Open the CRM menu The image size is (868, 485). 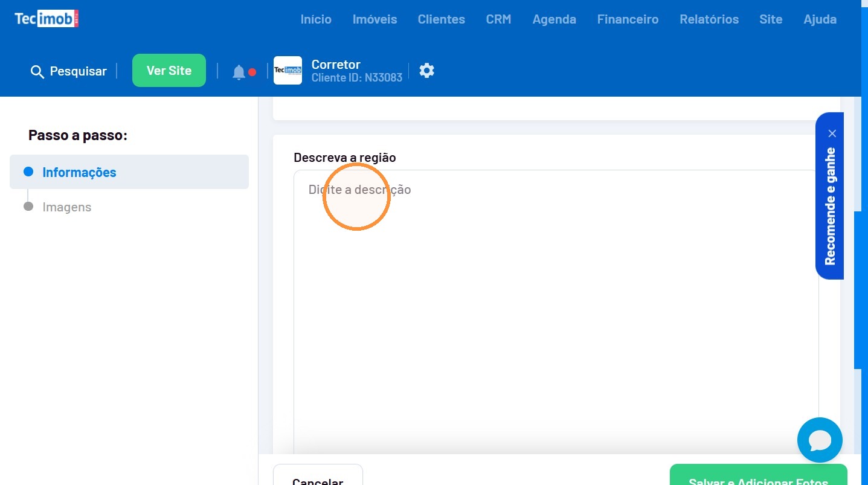click(499, 19)
